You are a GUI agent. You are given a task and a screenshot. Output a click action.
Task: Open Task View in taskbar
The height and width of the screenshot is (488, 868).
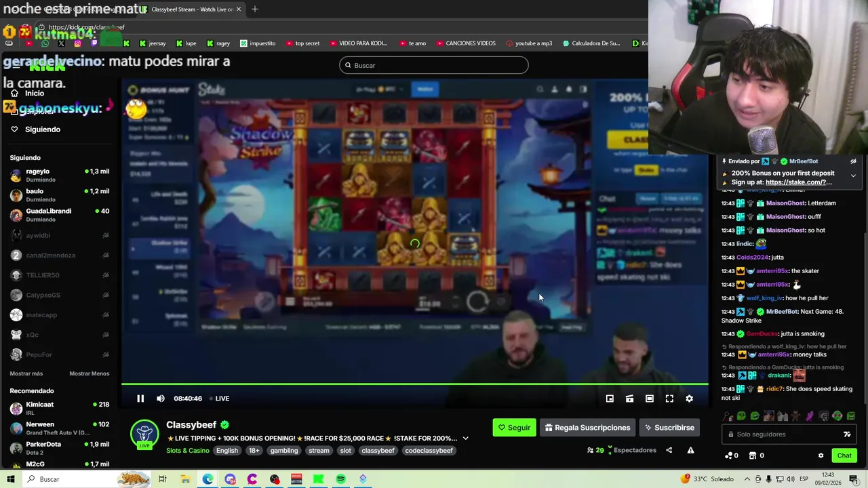coord(163,479)
